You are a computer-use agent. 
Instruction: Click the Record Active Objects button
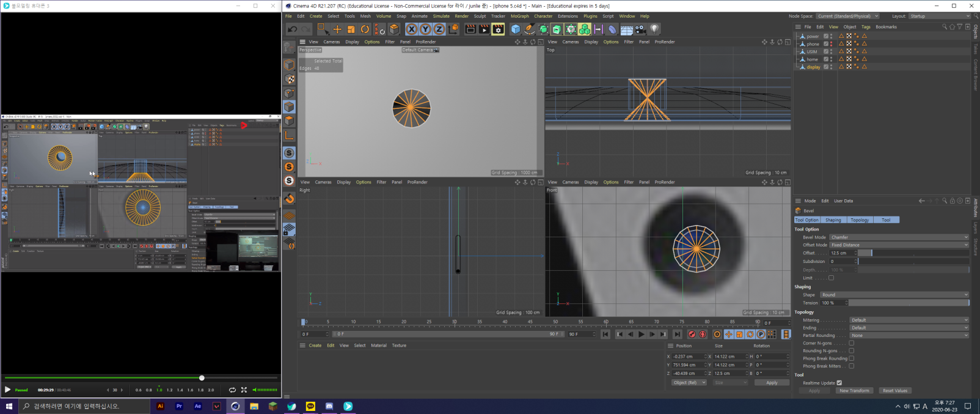point(692,335)
